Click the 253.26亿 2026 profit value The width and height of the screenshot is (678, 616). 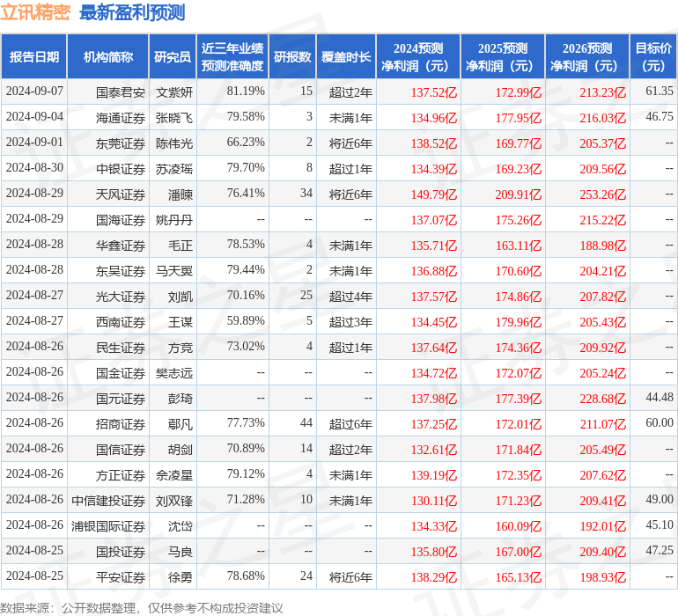[603, 194]
